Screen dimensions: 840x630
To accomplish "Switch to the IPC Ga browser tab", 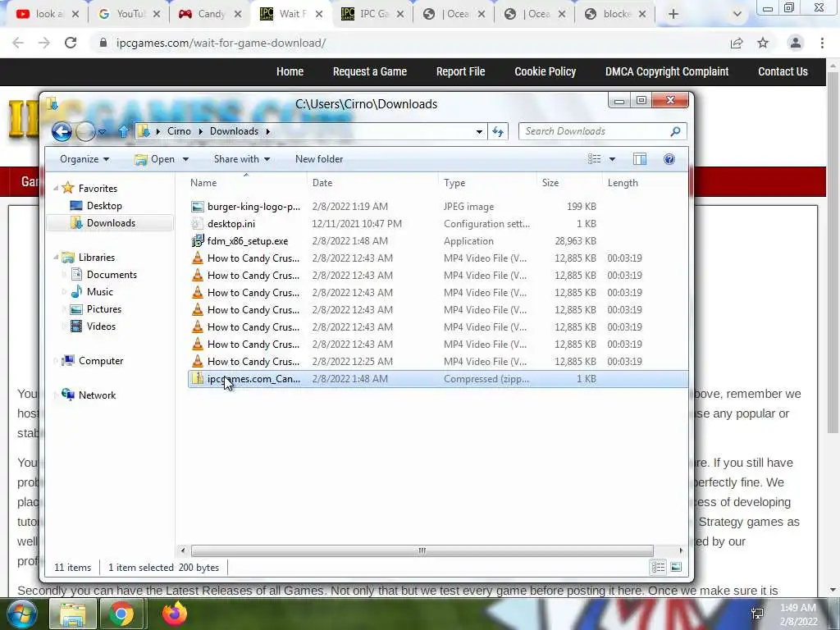I will point(372,14).
